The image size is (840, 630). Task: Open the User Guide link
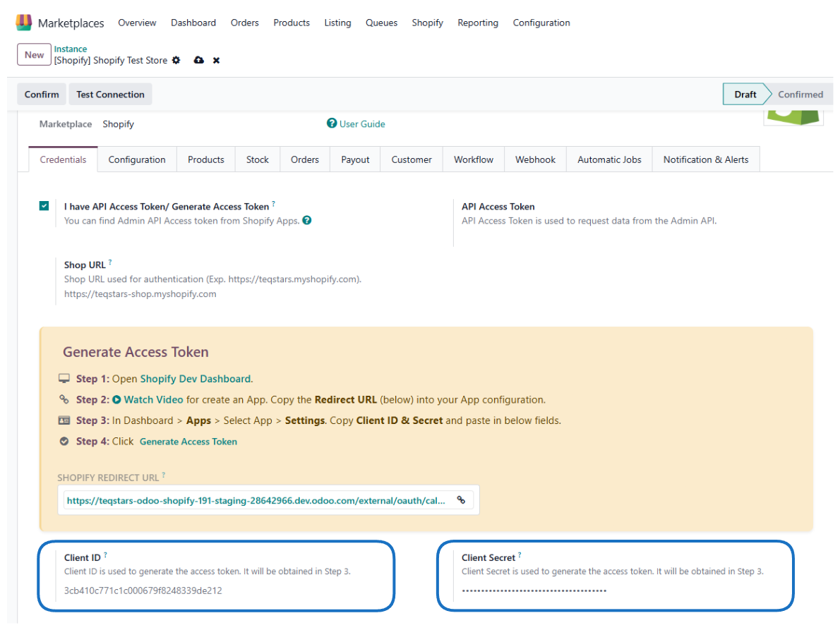point(362,123)
